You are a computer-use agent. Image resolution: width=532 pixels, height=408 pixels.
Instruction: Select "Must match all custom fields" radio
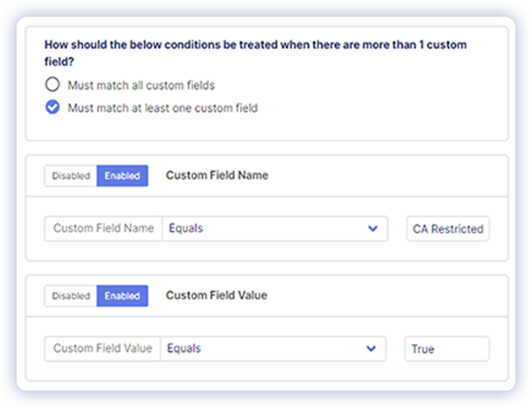coord(53,85)
